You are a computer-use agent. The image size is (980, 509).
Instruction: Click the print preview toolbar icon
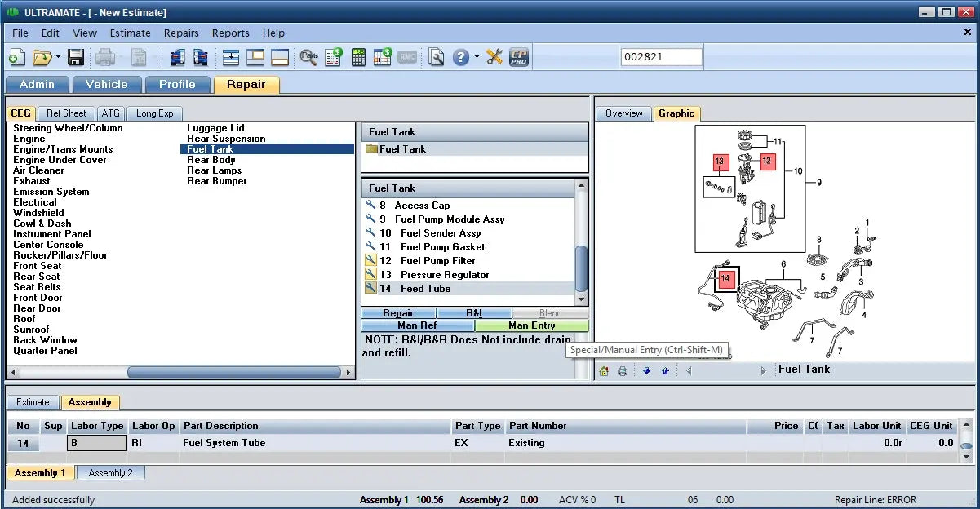coord(437,57)
